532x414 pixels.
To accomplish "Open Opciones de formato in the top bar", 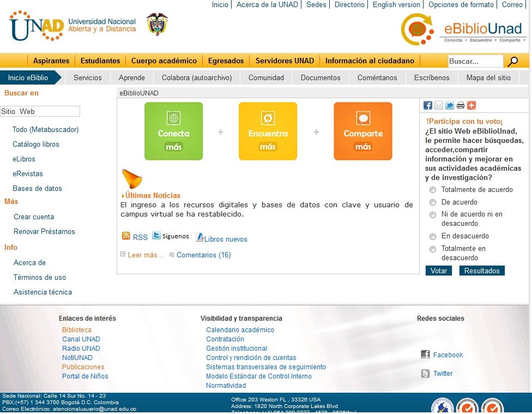I will point(461,4).
